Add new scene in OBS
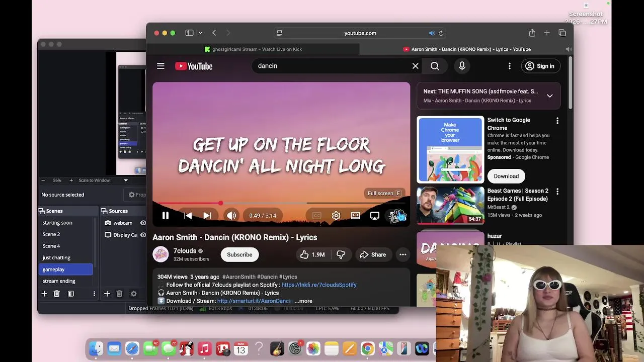The image size is (644, 362). pyautogui.click(x=44, y=294)
